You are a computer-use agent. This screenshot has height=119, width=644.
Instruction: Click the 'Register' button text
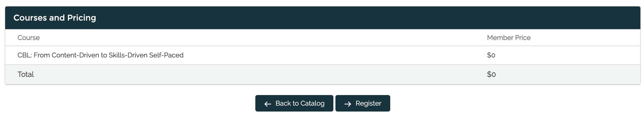(368, 103)
